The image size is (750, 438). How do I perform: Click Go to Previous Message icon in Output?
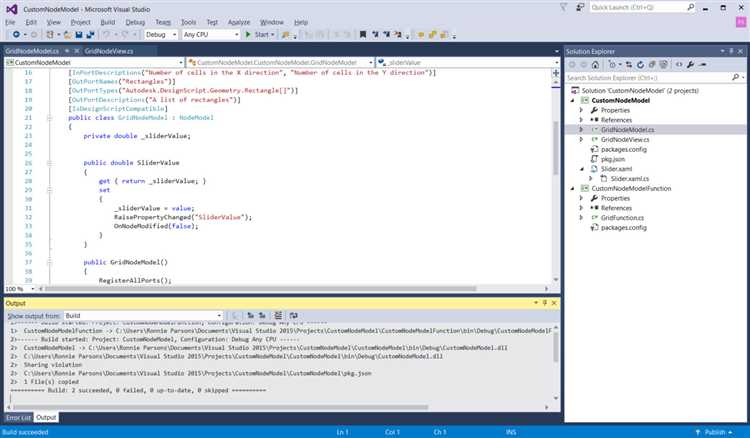250,316
